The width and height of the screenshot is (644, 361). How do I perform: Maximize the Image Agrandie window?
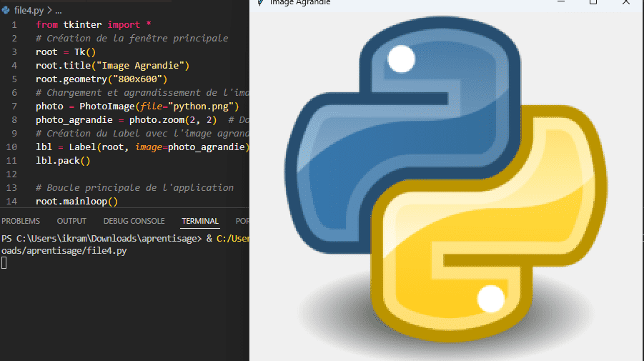tap(593, 2)
